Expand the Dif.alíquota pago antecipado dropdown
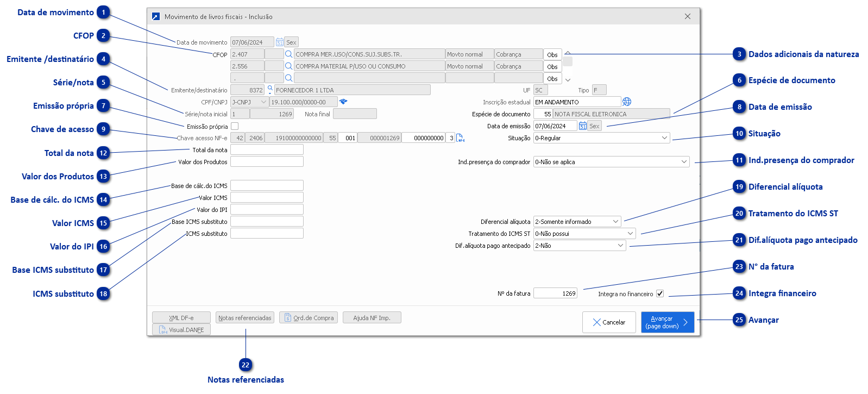The image size is (868, 394). coord(620,246)
